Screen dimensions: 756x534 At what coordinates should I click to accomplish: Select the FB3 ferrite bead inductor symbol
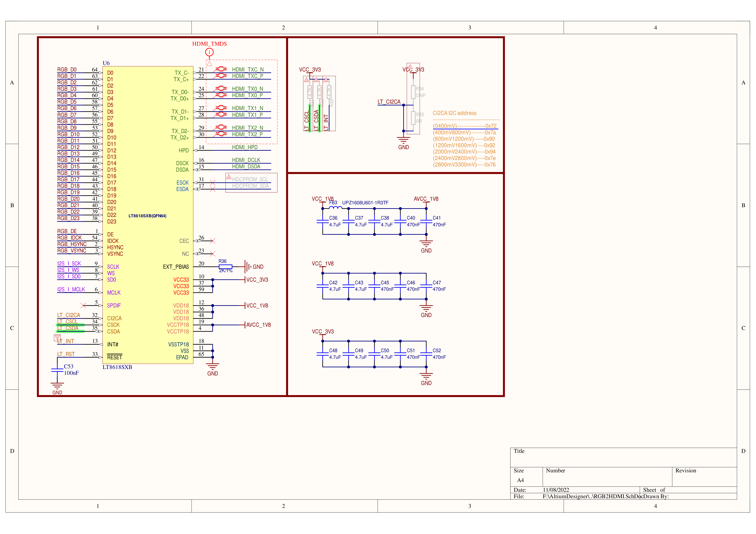point(335,208)
